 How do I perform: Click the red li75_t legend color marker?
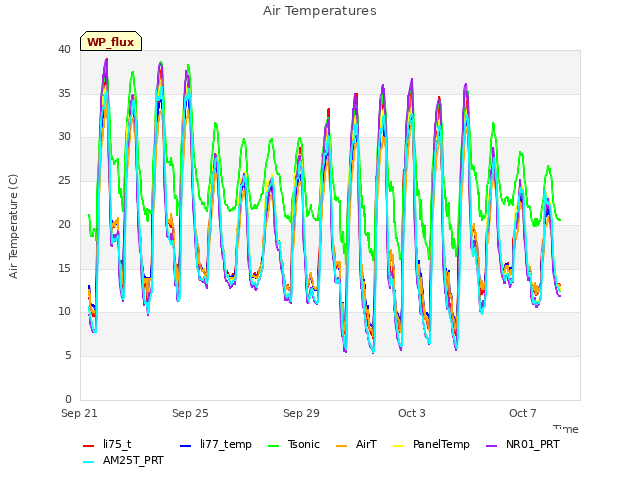click(89, 446)
